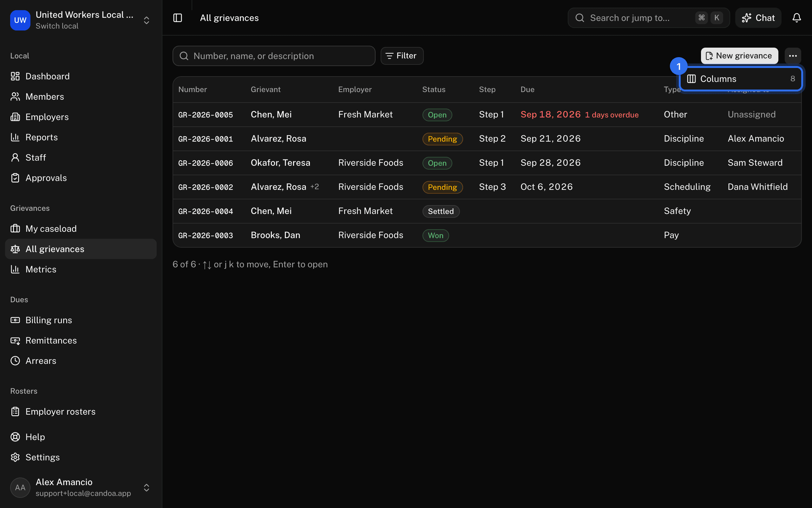The image size is (812, 508).
Task: Click the Scheduling type cell
Action: click(x=687, y=187)
